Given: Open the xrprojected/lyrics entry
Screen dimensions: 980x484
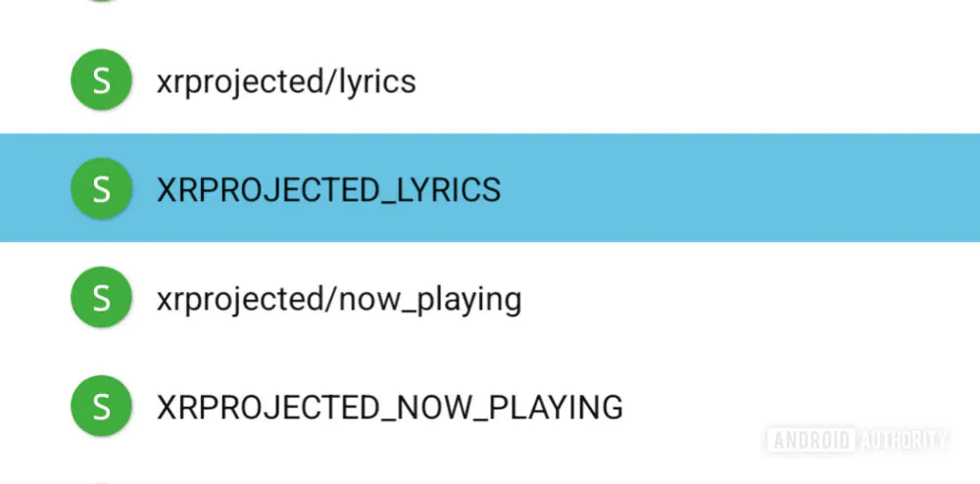Looking at the screenshot, I should pyautogui.click(x=286, y=81).
